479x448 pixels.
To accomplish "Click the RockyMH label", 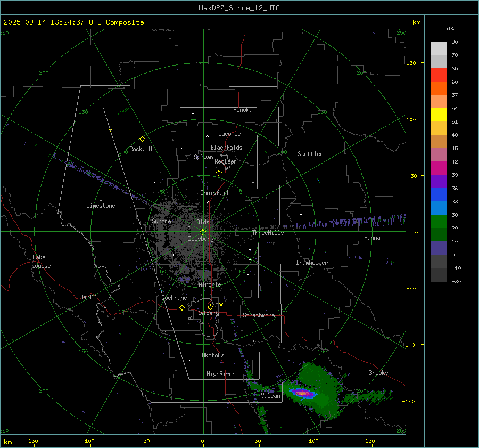I will pos(141,149).
